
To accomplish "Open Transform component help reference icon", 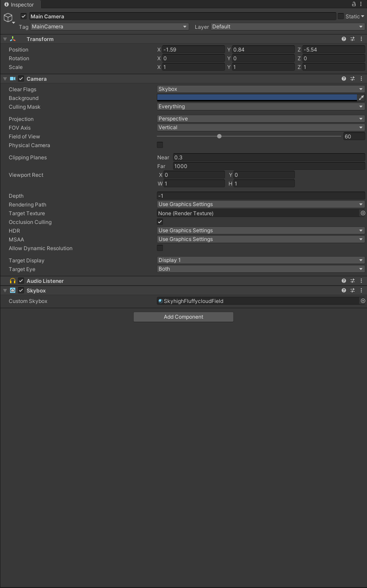I will click(x=344, y=39).
